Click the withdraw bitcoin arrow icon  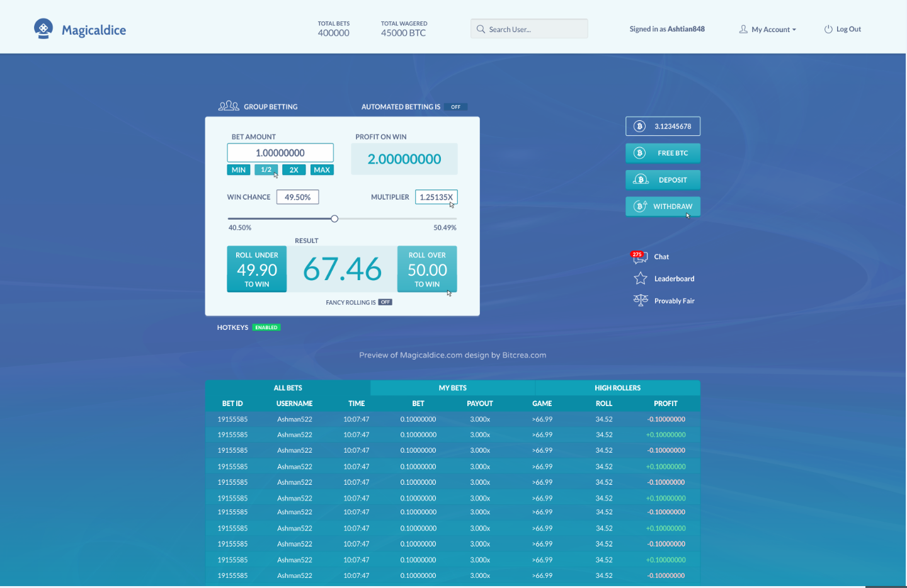[x=641, y=206]
